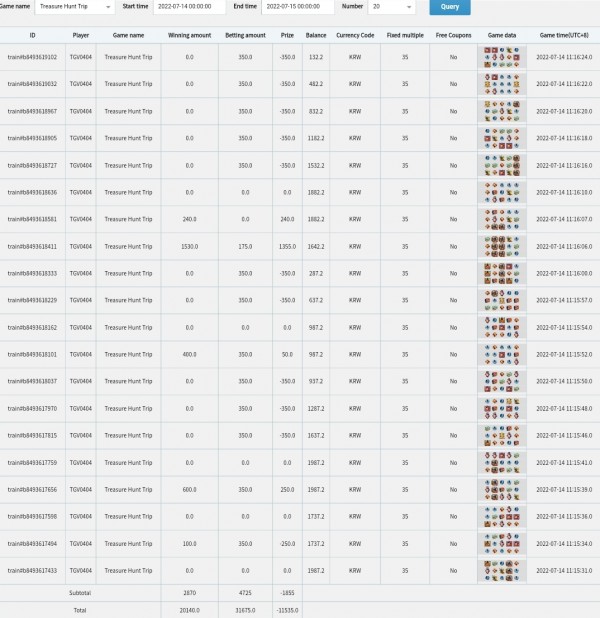Click the Winning amount column header
Image resolution: width=600 pixels, height=618 pixels.
(190, 35)
